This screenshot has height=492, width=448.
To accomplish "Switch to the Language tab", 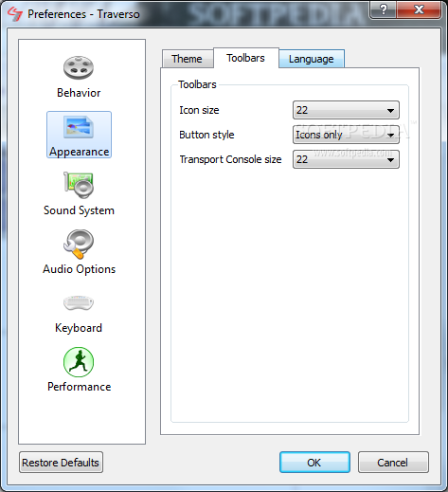I will pyautogui.click(x=312, y=59).
